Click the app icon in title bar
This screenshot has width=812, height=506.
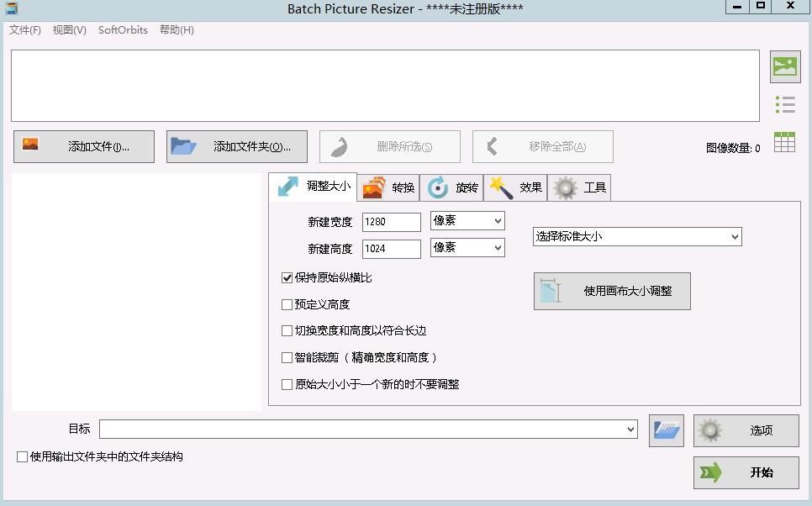click(12, 8)
